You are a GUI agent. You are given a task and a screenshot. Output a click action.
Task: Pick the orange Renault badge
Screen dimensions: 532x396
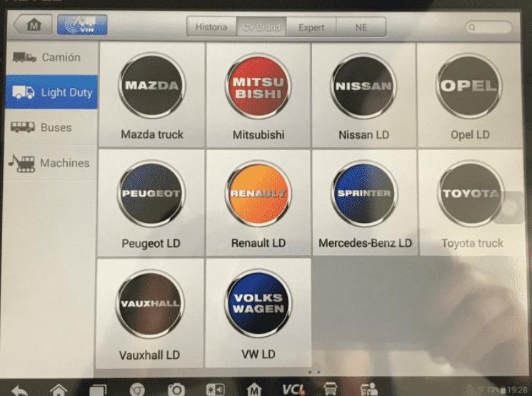258,194
